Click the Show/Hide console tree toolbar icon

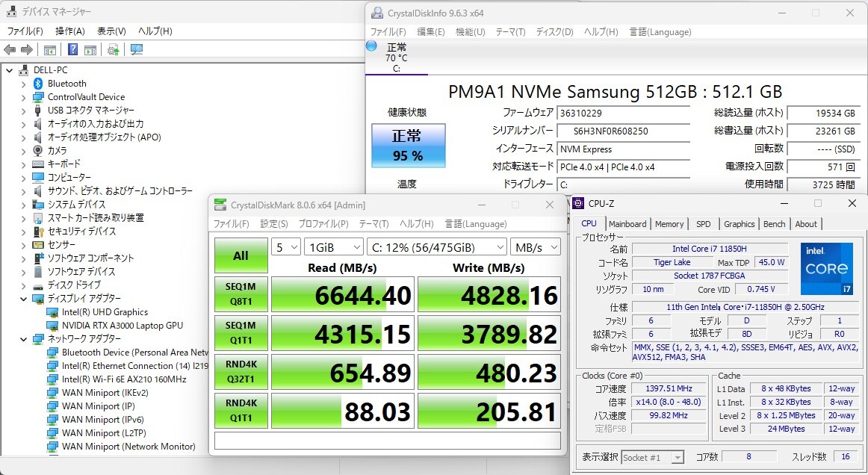tap(50, 50)
